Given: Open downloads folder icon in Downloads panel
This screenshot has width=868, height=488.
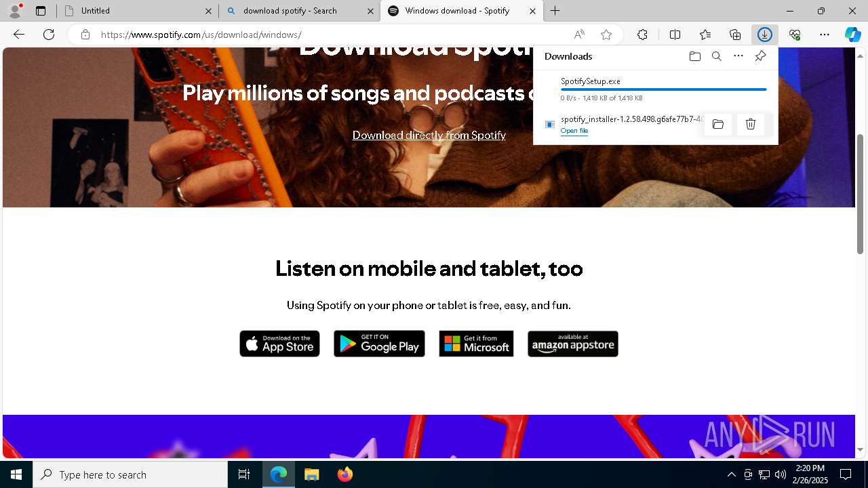Looking at the screenshot, I should coord(695,56).
